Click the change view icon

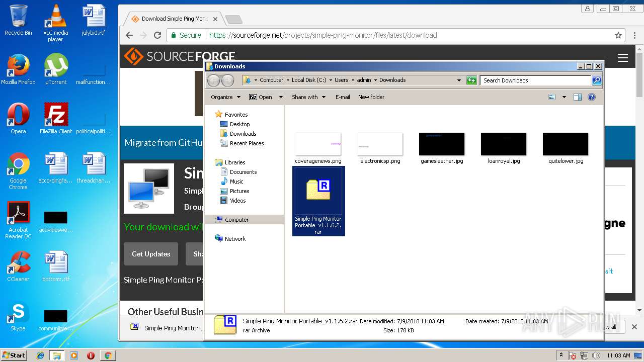click(x=552, y=97)
